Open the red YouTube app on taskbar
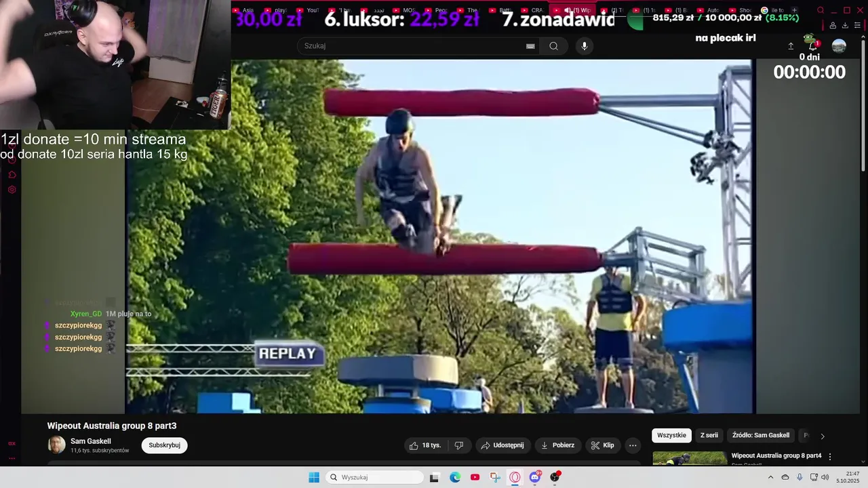 (x=475, y=477)
